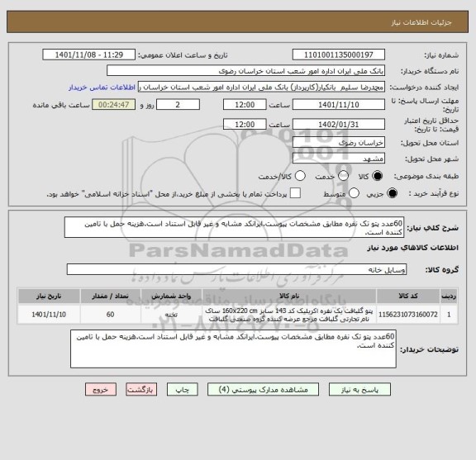
Task: Select the کالا/خدمت radio button
Action: 300,176
